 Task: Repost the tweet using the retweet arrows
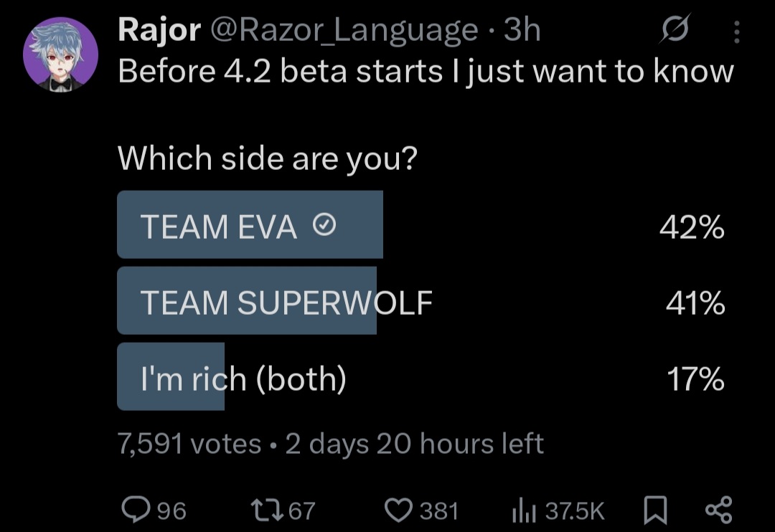(267, 510)
